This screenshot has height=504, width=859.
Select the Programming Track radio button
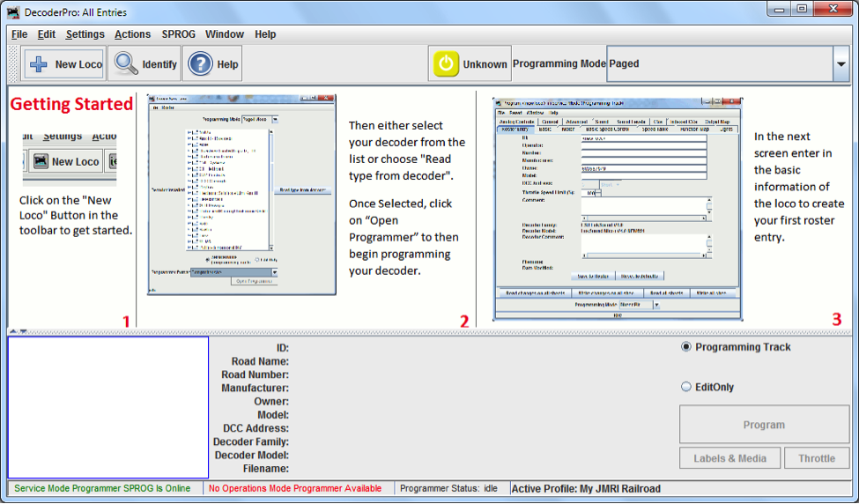[686, 347]
